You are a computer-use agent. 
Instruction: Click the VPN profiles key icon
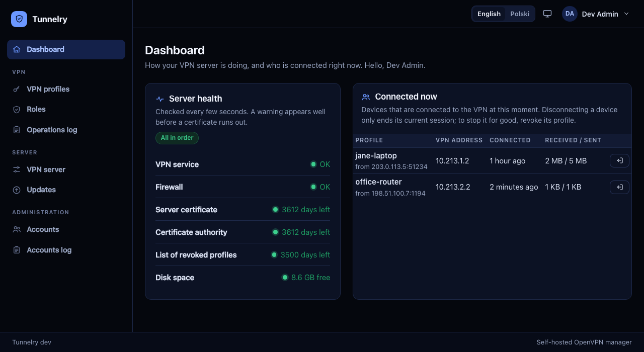point(17,89)
